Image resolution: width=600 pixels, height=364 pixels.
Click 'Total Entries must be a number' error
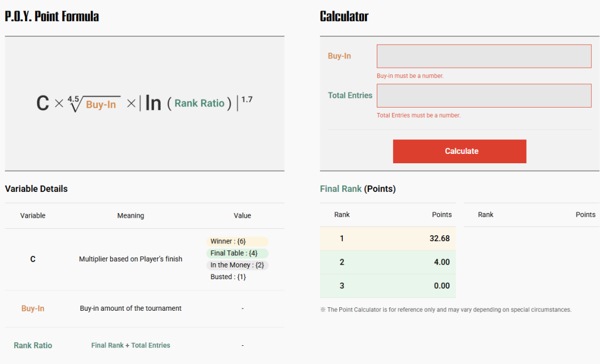pyautogui.click(x=418, y=115)
